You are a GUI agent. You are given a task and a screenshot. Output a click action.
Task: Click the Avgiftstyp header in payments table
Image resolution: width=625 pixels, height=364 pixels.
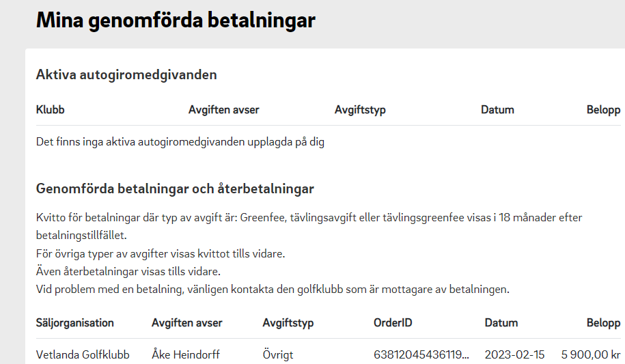point(288,323)
